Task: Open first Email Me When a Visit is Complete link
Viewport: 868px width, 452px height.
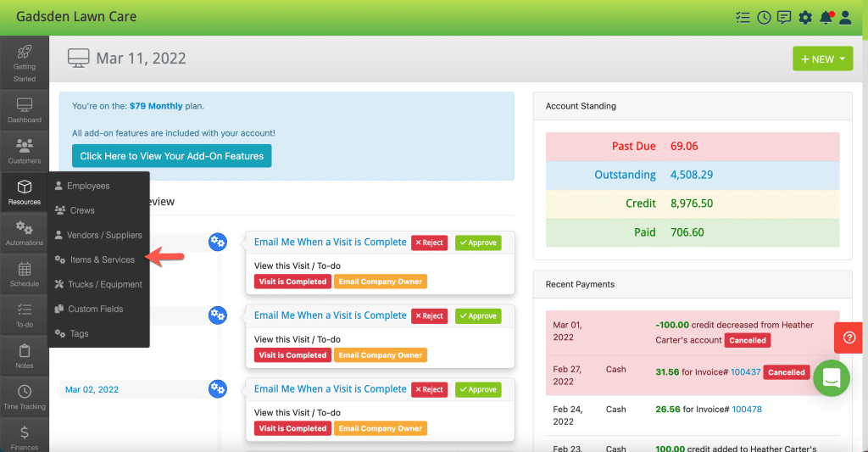Action: pyautogui.click(x=330, y=242)
